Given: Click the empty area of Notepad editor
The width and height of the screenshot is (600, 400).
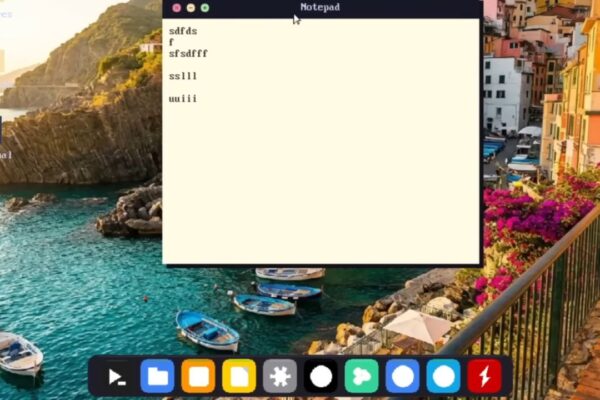Looking at the screenshot, I should (x=320, y=190).
